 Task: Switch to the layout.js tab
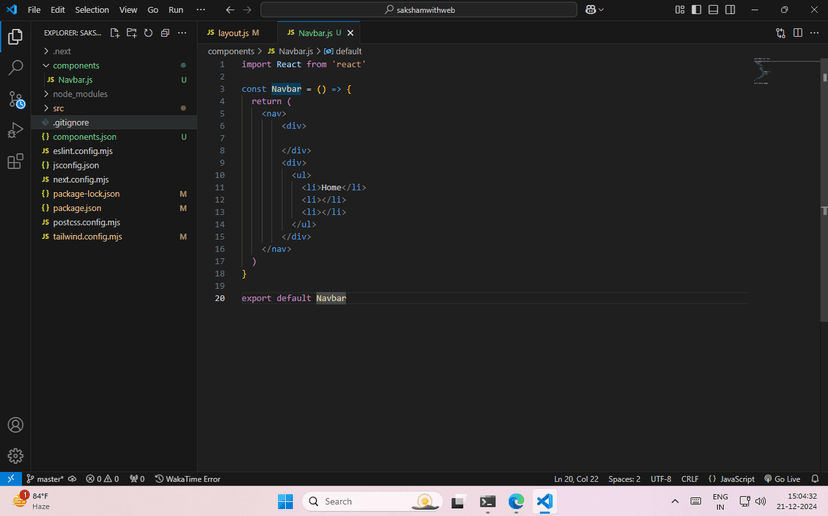(x=232, y=33)
